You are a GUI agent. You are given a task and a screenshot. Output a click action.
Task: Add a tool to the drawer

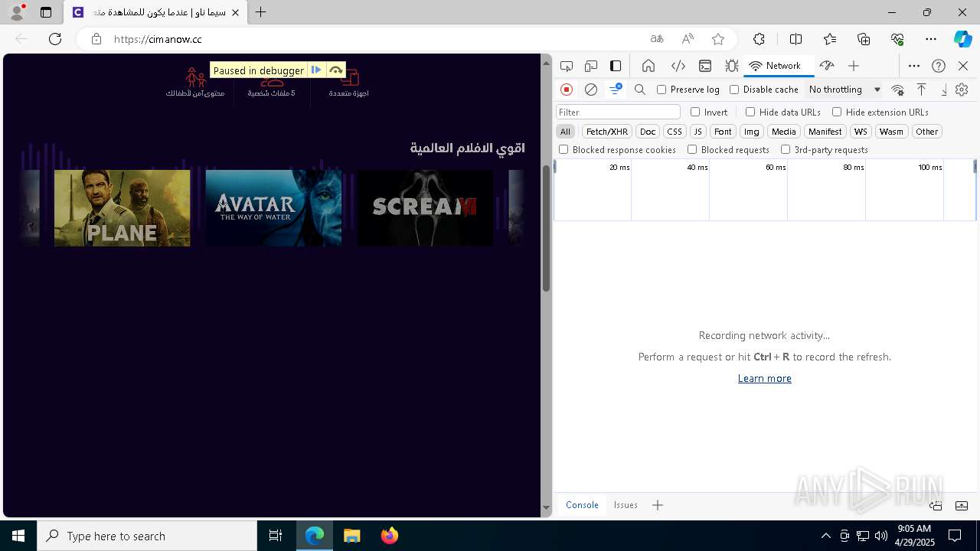click(x=658, y=505)
